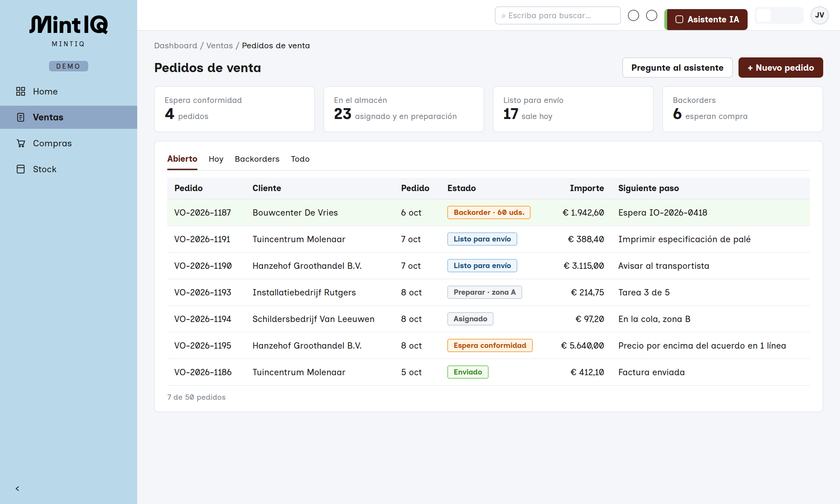Click the Compras shopping cart icon
The image size is (840, 504).
coord(21,143)
